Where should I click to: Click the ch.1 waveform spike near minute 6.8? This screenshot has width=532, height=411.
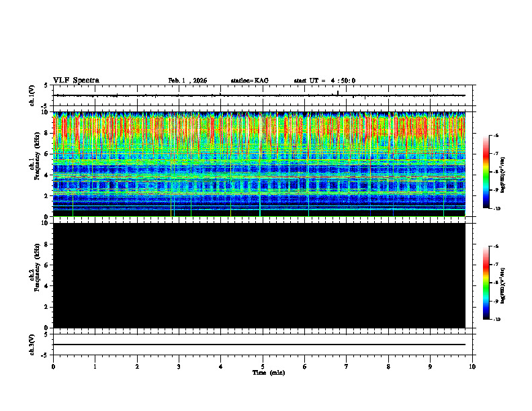pyautogui.click(x=338, y=93)
